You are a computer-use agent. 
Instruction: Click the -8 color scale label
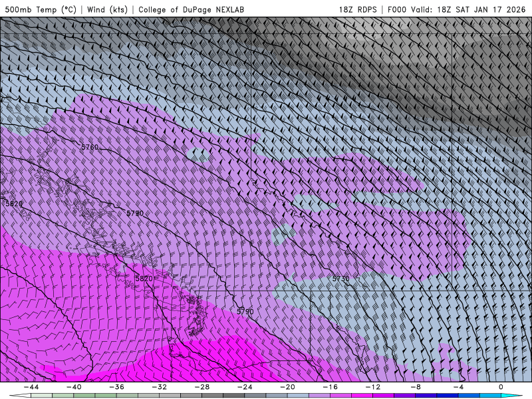click(x=416, y=387)
